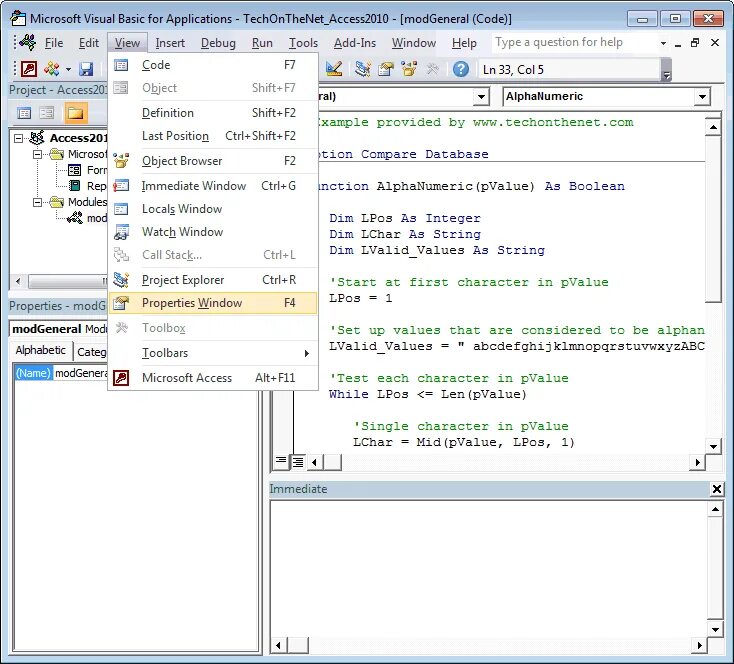Collapse the Microsoft class objects folder node
734x664 pixels.
37,155
